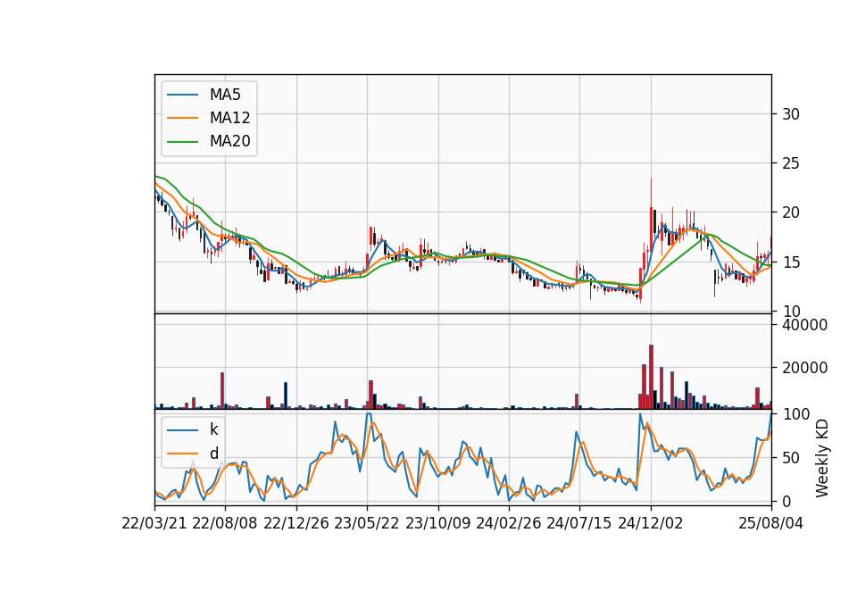Click the blue MA5 legend line sample
This screenshot has height=616, width=857.
click(x=182, y=95)
